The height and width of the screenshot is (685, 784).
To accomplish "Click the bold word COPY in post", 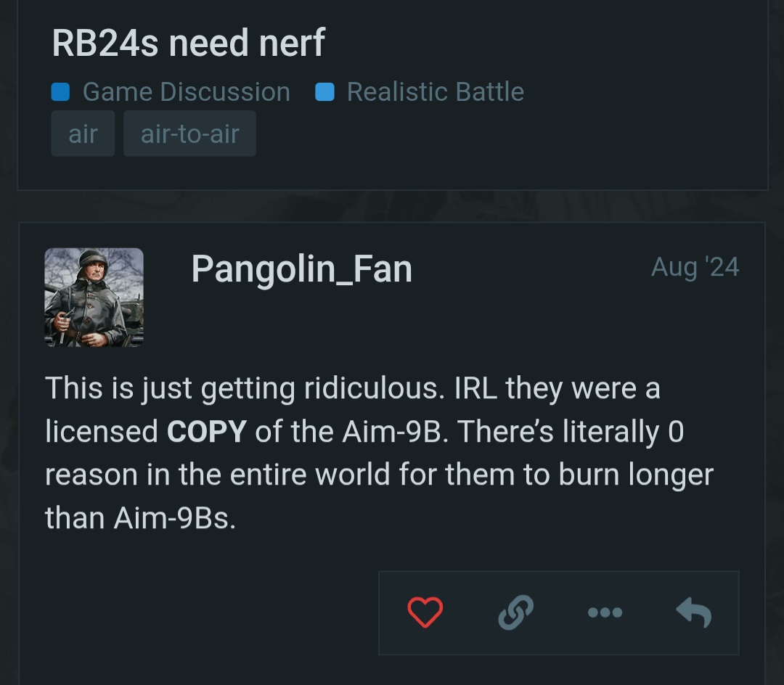I will 207,432.
